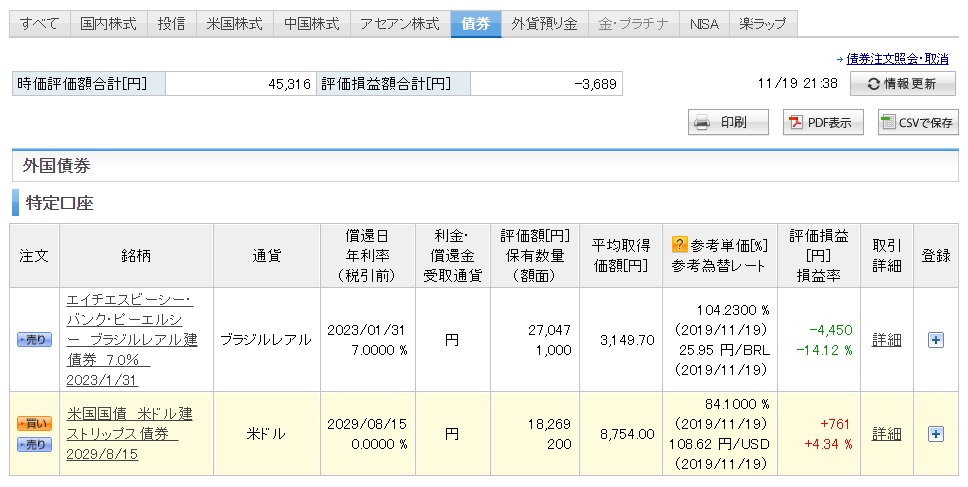Click the +761 profit value

(x=835, y=425)
